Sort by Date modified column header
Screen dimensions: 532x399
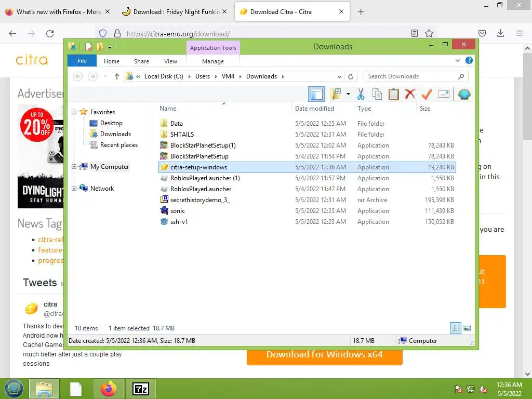[323, 108]
